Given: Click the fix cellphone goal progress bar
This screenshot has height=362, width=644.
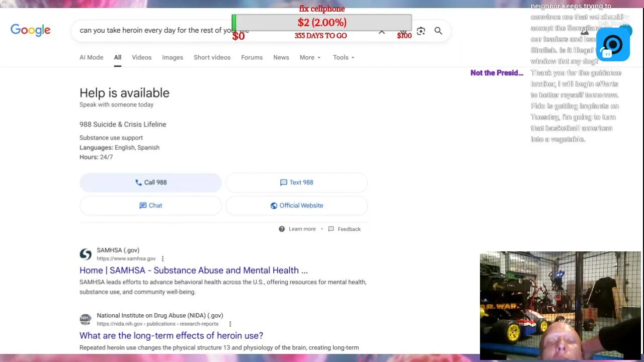Looking at the screenshot, I should click(322, 23).
